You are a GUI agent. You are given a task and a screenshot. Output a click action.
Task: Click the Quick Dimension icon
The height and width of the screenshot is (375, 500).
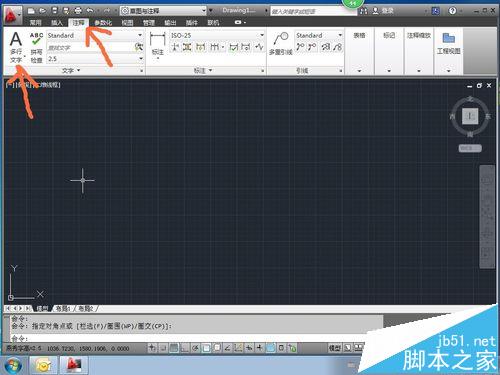pyautogui.click(x=200, y=47)
